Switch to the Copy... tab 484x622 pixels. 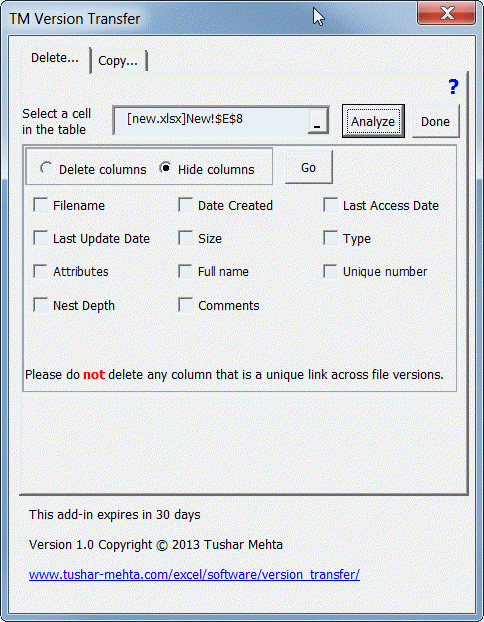118,61
